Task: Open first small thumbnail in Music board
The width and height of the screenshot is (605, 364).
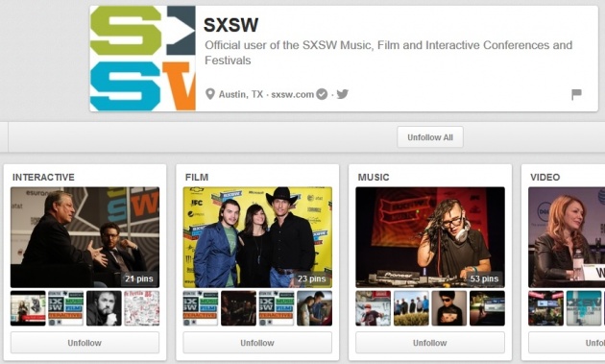Action: click(x=374, y=308)
